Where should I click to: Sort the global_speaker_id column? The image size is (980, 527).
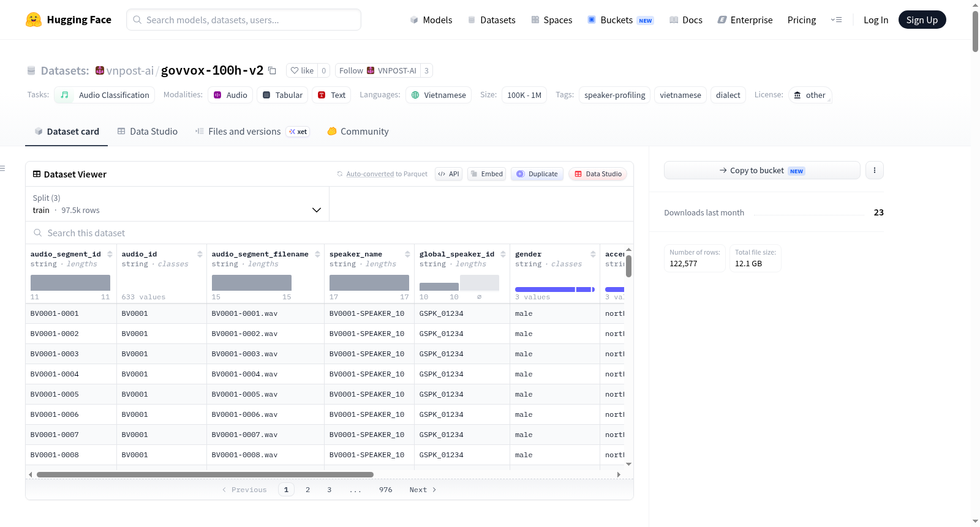[x=503, y=254]
